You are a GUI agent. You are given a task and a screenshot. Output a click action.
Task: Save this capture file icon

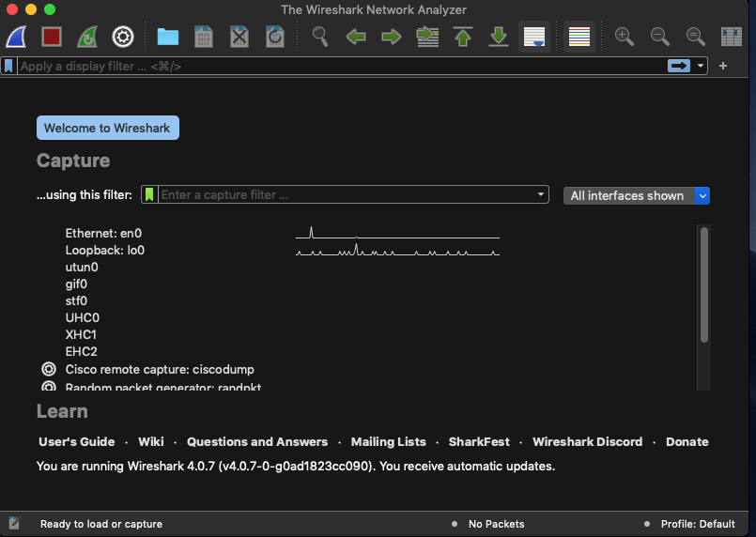click(204, 37)
